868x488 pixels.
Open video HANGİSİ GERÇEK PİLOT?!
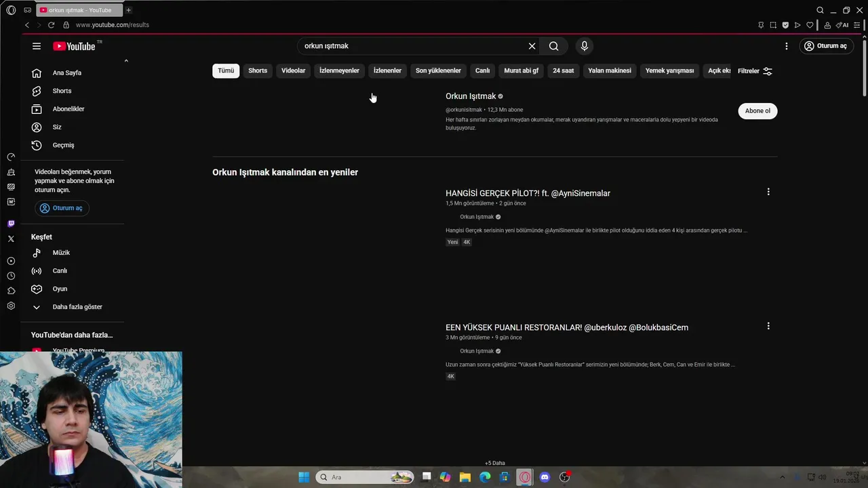click(528, 193)
